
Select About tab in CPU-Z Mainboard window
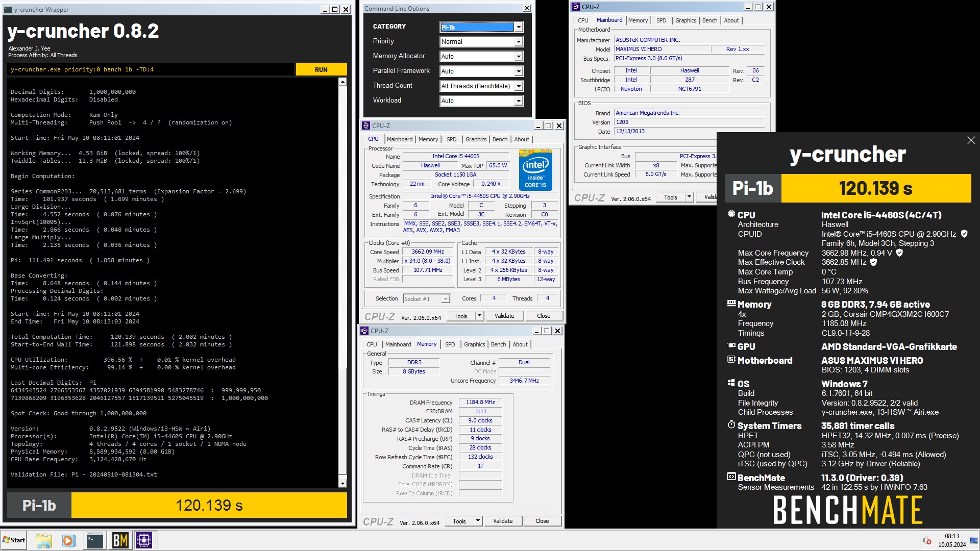731,20
